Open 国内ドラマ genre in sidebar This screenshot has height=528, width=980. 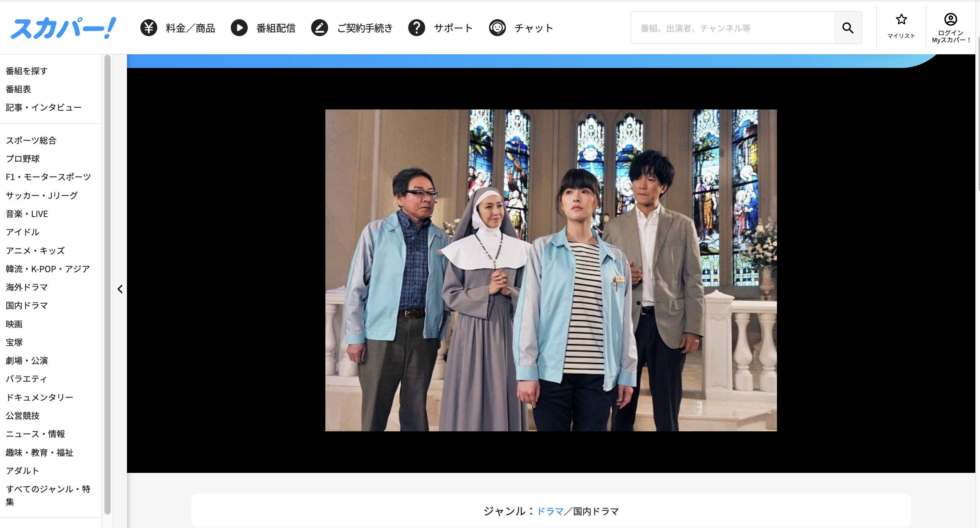pos(26,306)
